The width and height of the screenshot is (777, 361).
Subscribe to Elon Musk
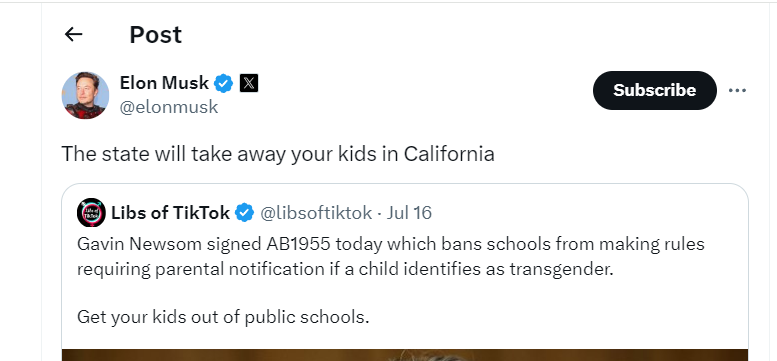point(655,90)
